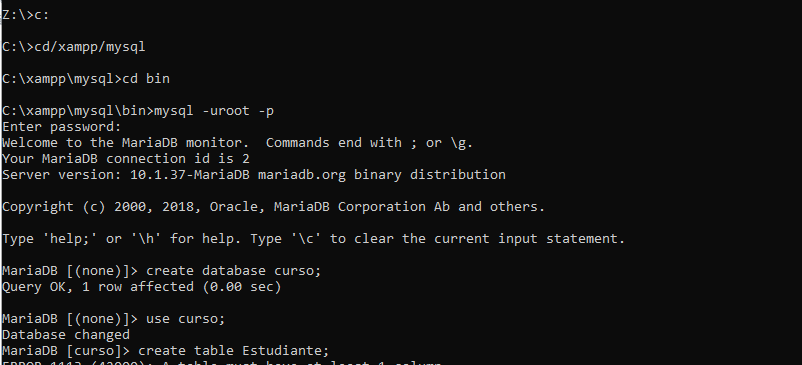Click the '\g.' text at the line end
Viewport: 802px width, 365px height.
462,143
